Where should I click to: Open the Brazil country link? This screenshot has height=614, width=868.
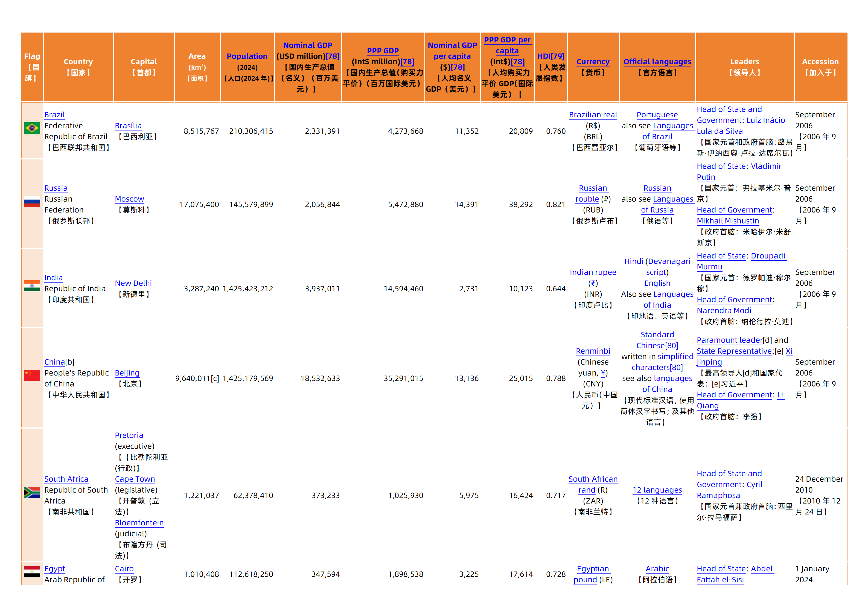click(x=54, y=115)
